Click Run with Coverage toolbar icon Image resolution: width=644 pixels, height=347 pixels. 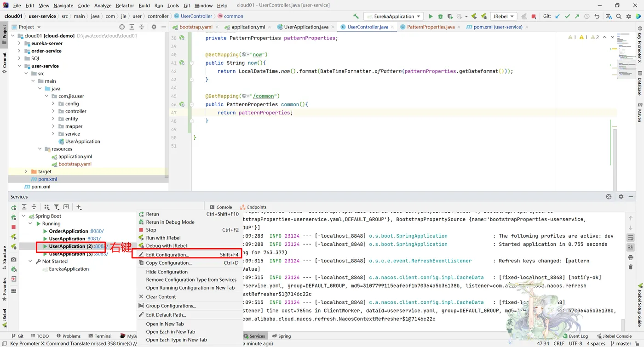(x=450, y=16)
